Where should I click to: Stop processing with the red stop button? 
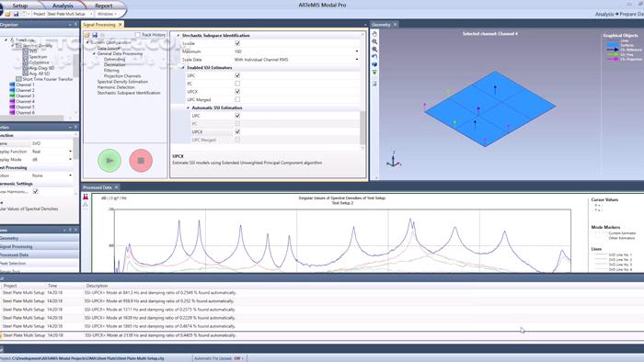[141, 160]
